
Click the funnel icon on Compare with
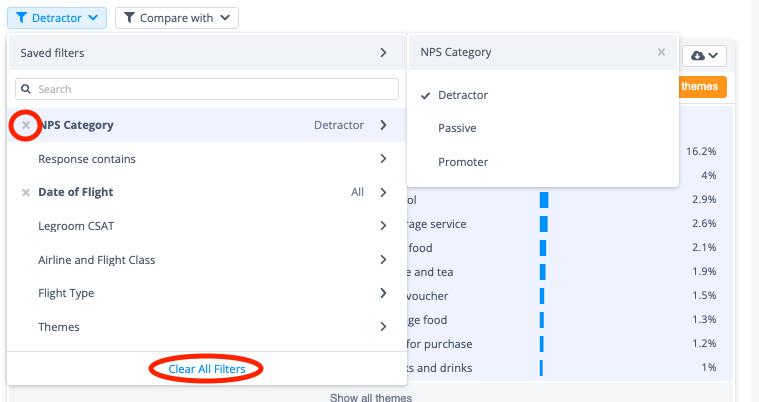click(129, 18)
